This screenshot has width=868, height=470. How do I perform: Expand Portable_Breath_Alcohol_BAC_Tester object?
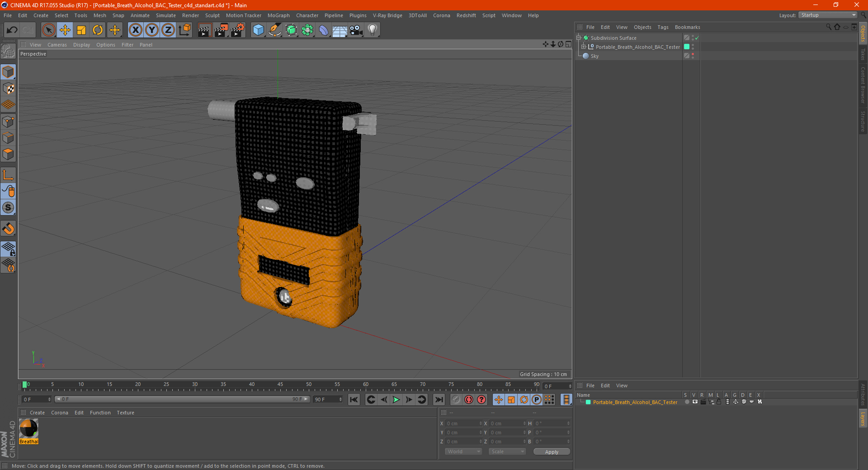click(x=583, y=47)
